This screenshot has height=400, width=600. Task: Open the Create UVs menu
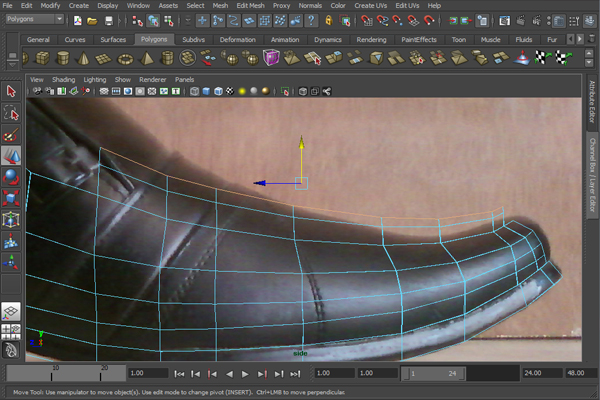coord(370,5)
